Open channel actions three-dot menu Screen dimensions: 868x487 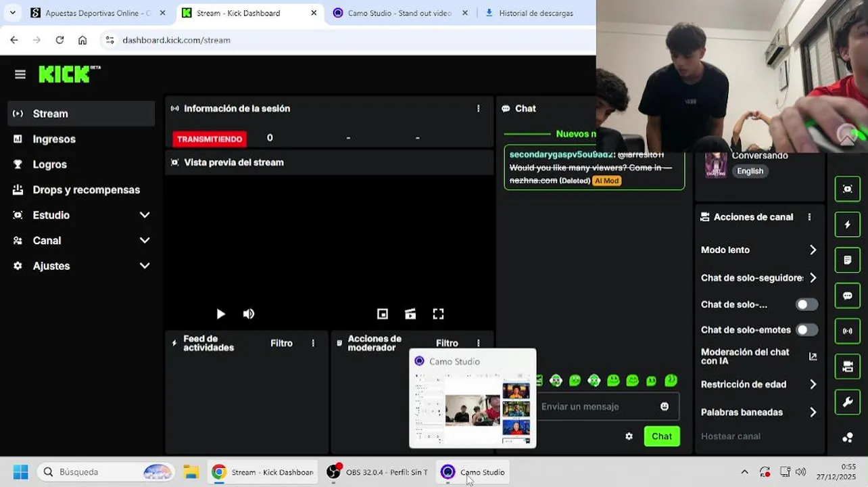pos(809,217)
